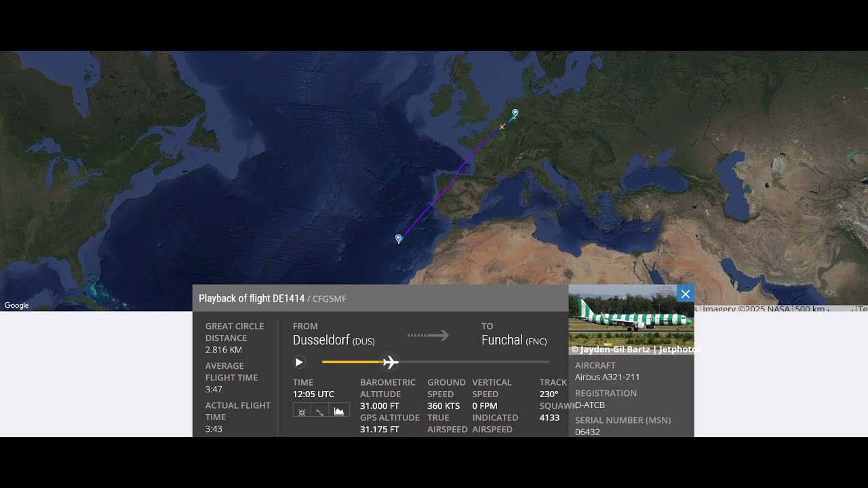This screenshot has width=868, height=488.
Task: Click the Dusseldorf origin marker on the map
Action: click(515, 113)
